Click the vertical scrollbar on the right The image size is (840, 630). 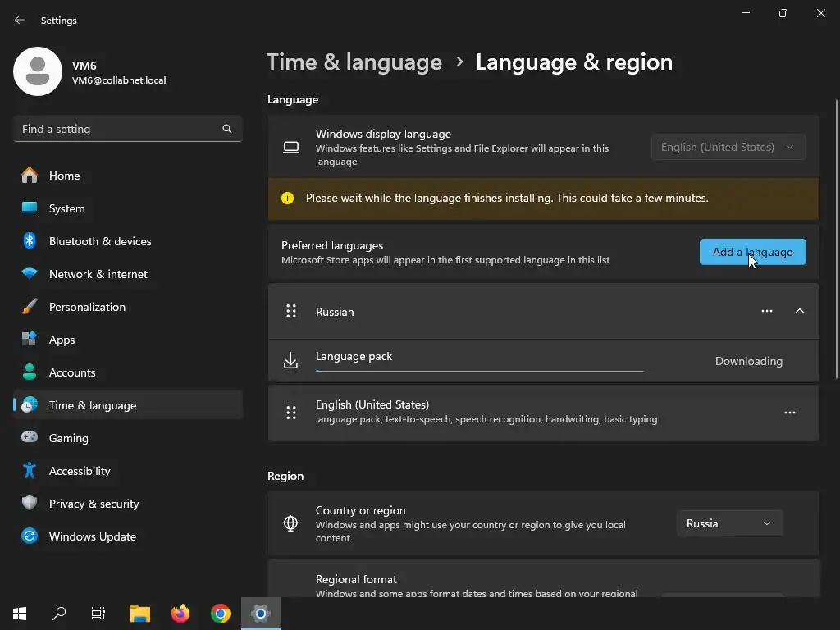click(836, 239)
